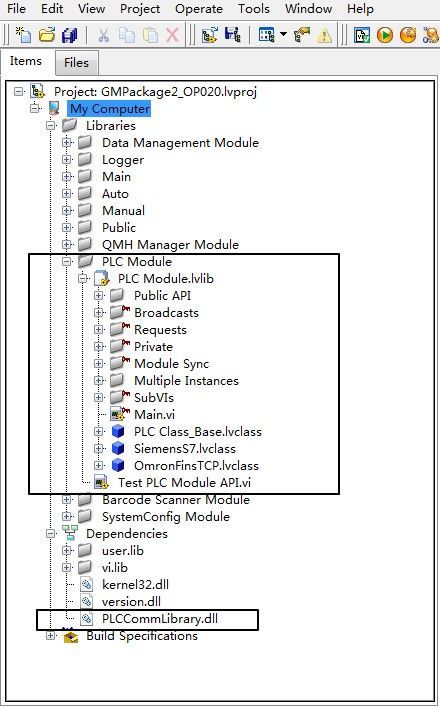Click the green Run arrow toolbar icon
The image size is (440, 707).
pyautogui.click(x=385, y=35)
